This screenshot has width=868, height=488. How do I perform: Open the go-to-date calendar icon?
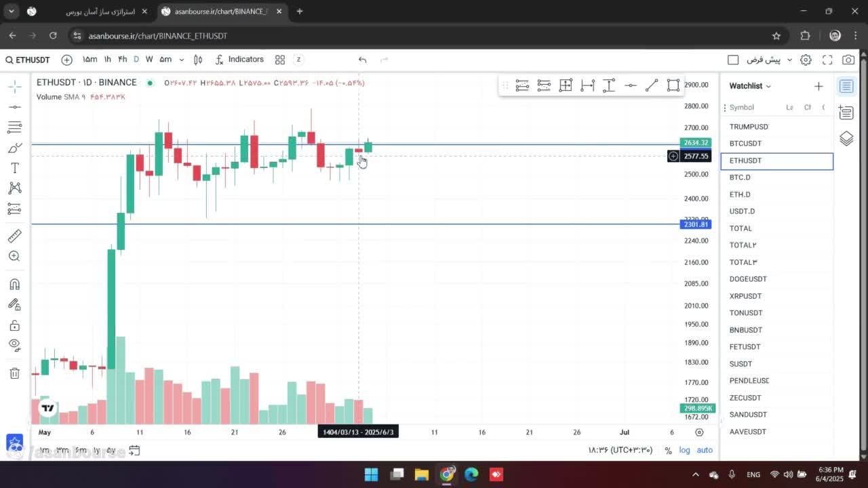pyautogui.click(x=134, y=450)
